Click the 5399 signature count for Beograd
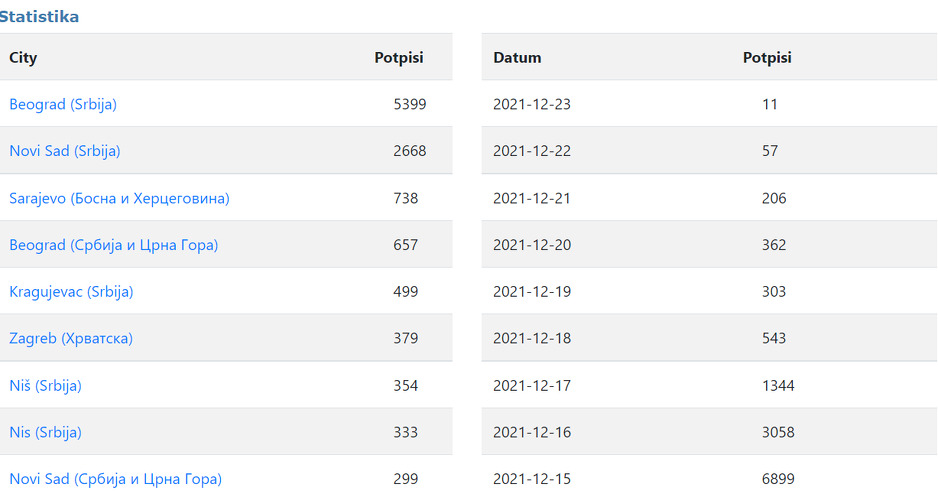Image resolution: width=938 pixels, height=494 pixels. click(x=410, y=104)
